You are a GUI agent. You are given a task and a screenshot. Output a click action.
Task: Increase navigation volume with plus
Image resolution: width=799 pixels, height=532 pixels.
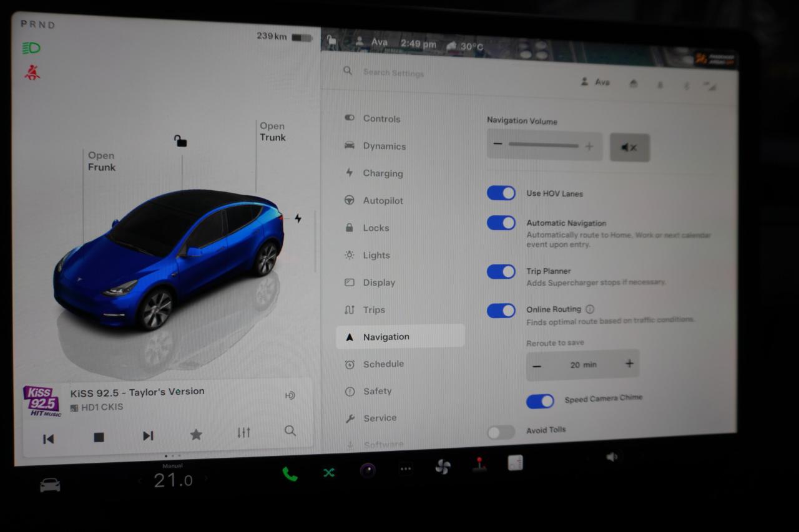pyautogui.click(x=589, y=147)
